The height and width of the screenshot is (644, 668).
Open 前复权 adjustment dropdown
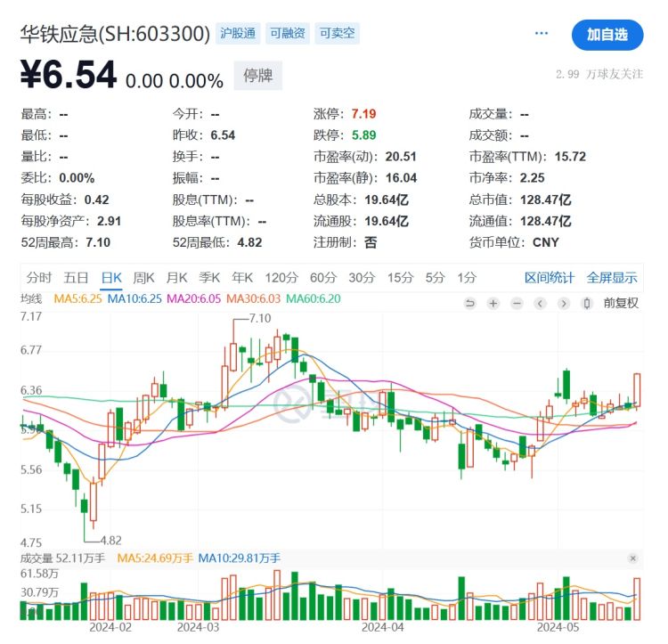[621, 303]
